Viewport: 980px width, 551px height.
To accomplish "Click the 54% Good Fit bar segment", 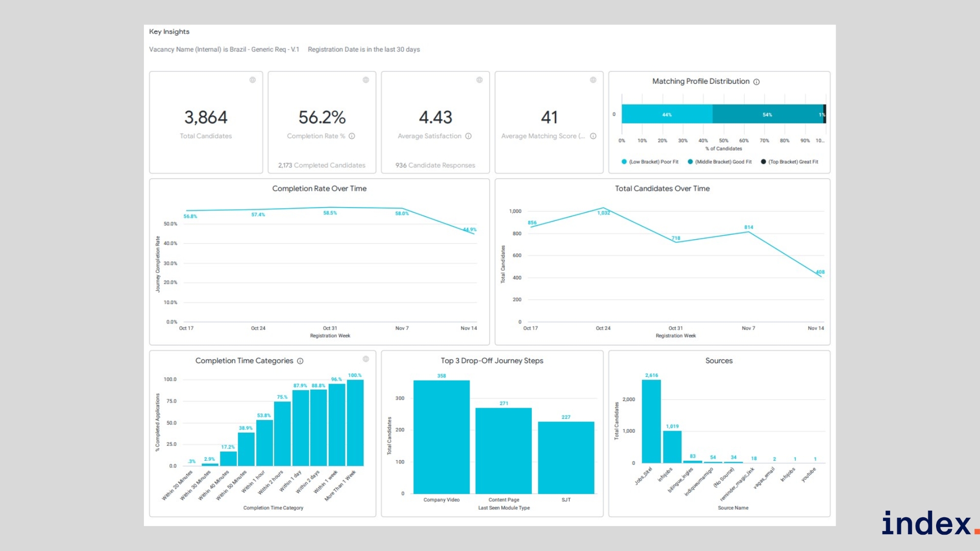I will (x=767, y=114).
